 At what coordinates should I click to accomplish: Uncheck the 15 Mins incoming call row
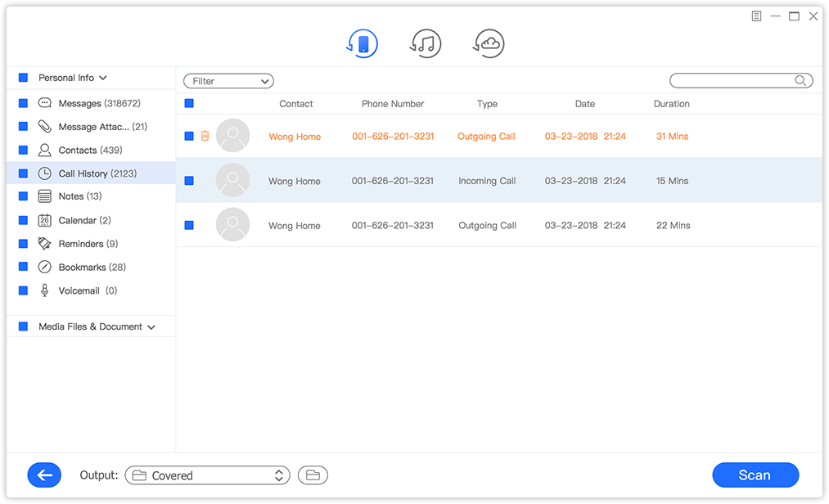click(189, 181)
